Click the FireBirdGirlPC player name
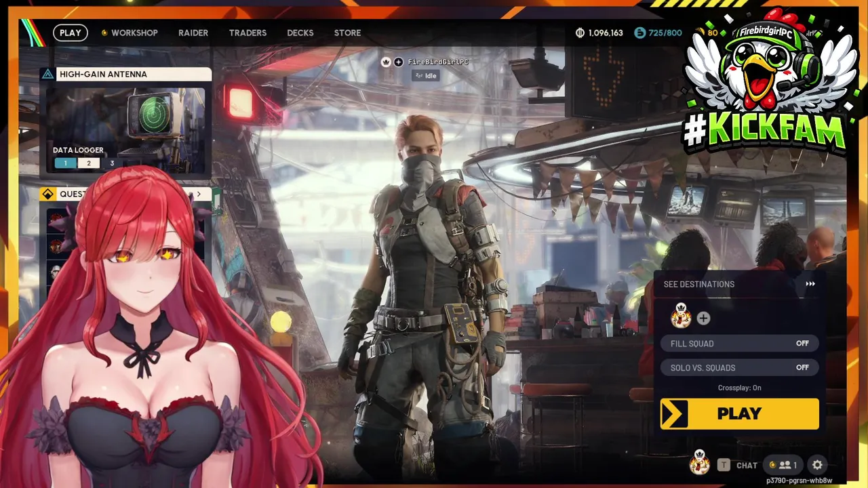 click(438, 62)
